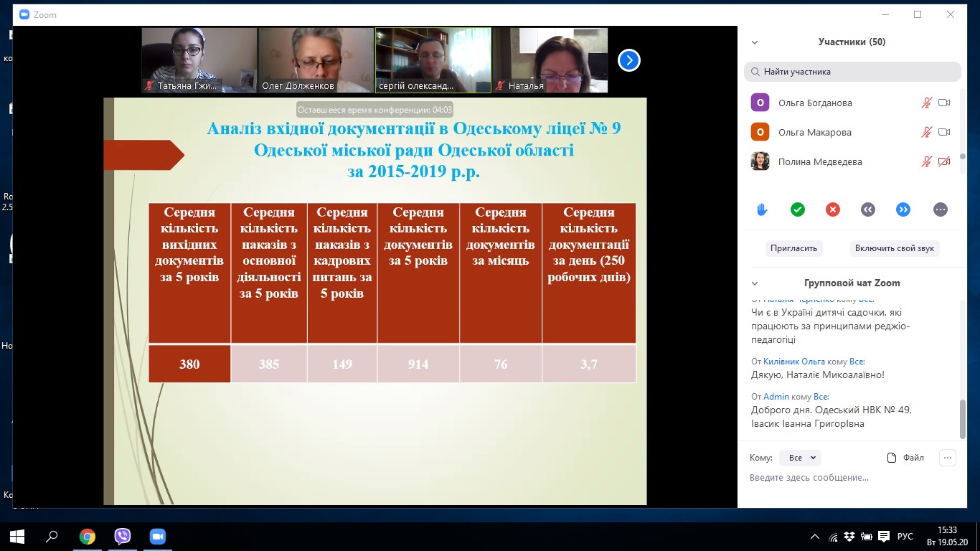Click the red 'no' cross reaction

833,209
